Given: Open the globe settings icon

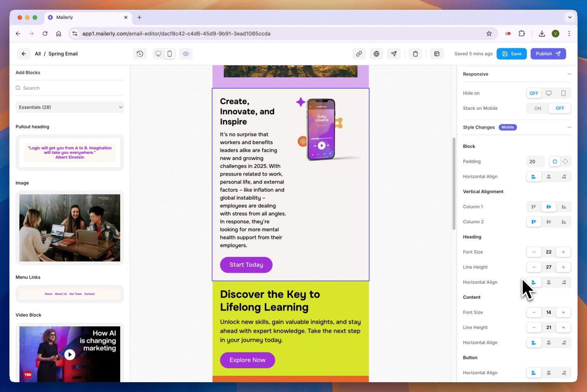Looking at the screenshot, I should click(376, 54).
